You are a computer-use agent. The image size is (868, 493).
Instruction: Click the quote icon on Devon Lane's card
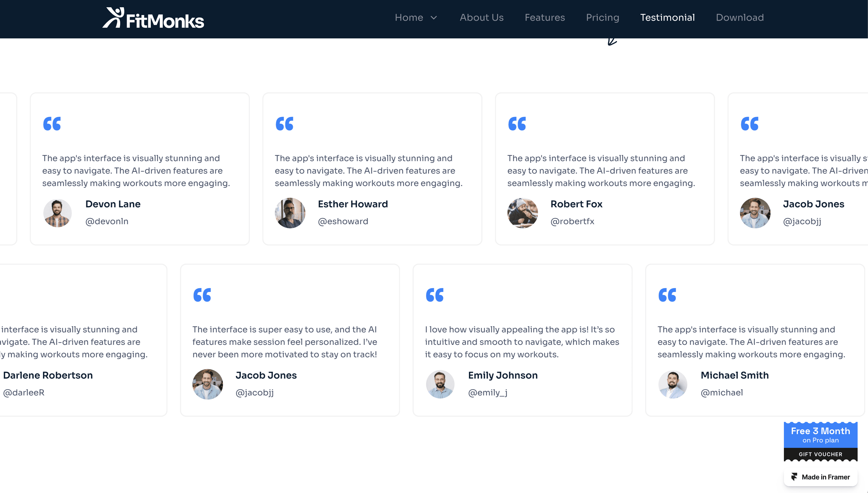click(52, 124)
